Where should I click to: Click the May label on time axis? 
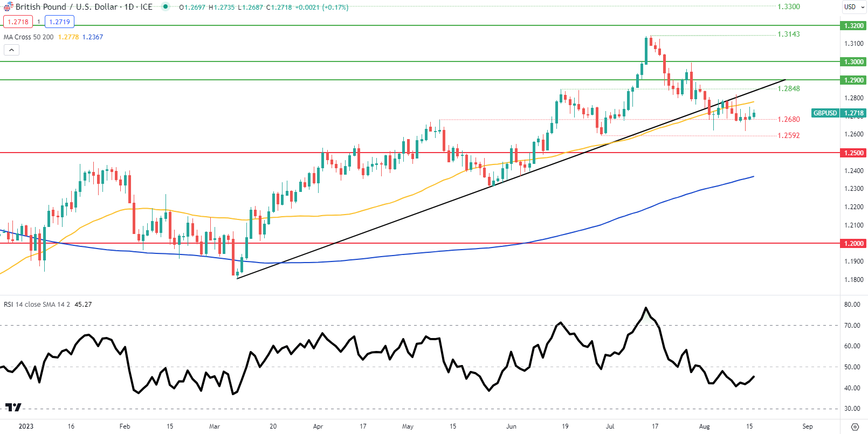pos(408,426)
